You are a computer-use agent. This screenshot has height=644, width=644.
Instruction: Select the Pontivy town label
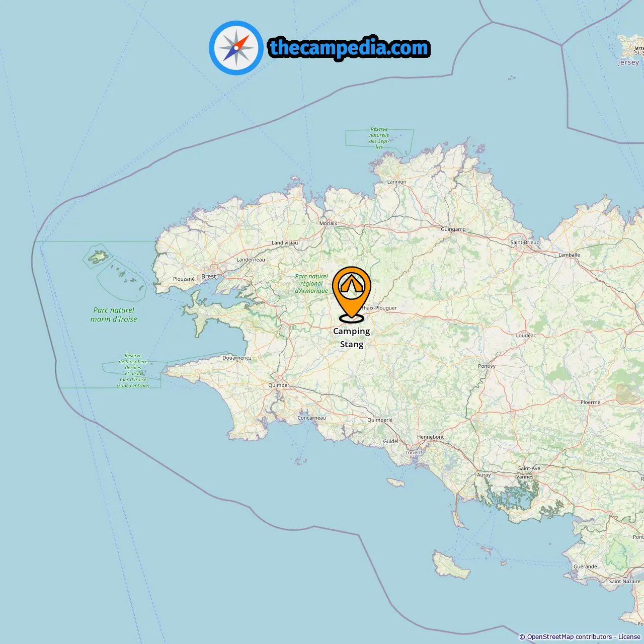coord(487,366)
